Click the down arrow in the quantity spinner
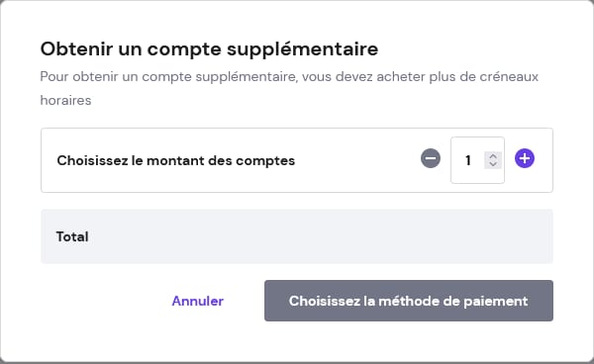 click(x=493, y=164)
